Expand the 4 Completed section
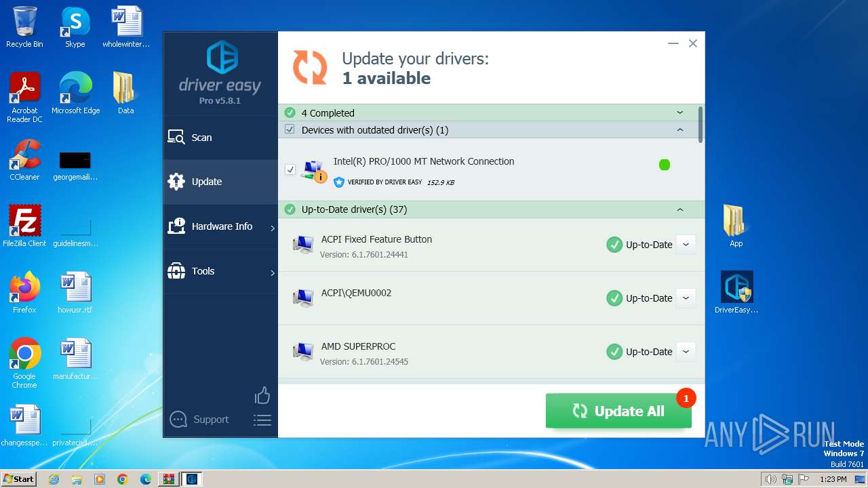 [680, 113]
